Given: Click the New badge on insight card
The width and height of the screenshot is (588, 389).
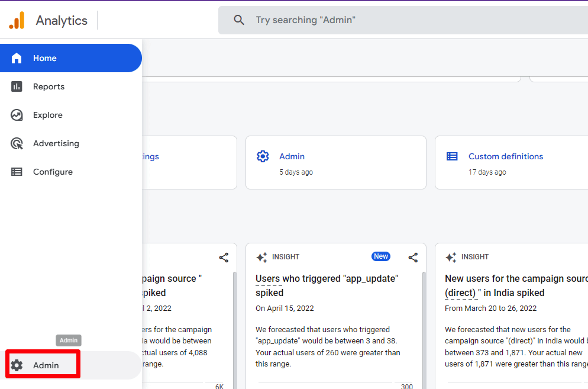Looking at the screenshot, I should (381, 256).
